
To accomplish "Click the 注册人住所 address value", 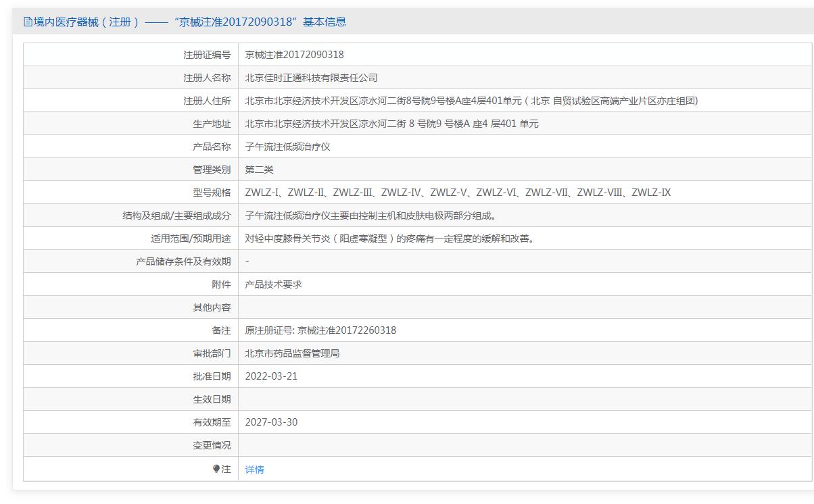I will click(x=471, y=101).
